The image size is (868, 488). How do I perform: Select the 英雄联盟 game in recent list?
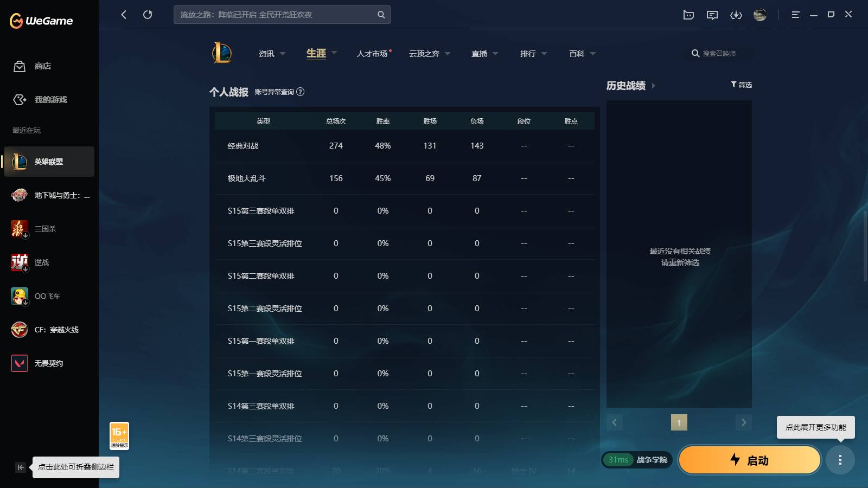coord(49,162)
